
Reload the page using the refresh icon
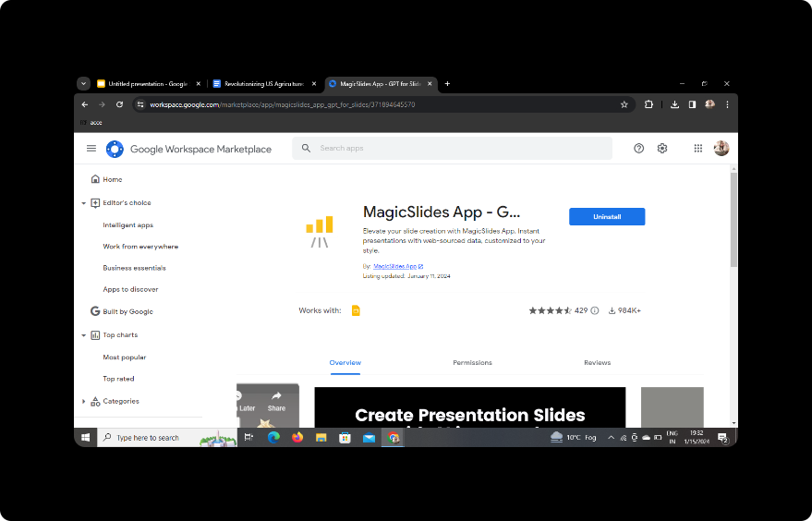pyautogui.click(x=119, y=105)
